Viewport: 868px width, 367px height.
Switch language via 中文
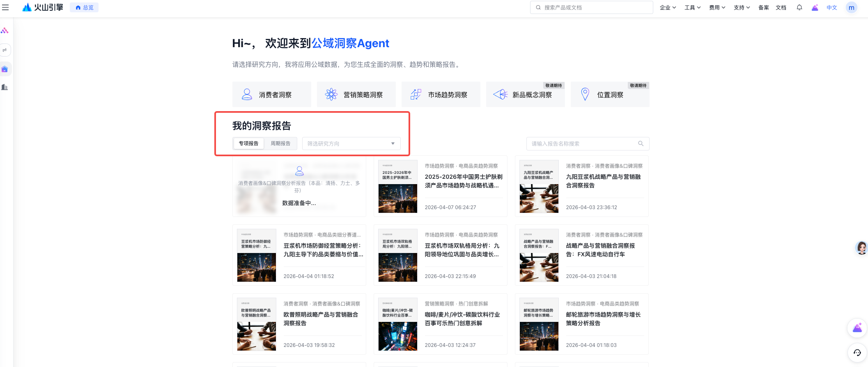tap(832, 7)
